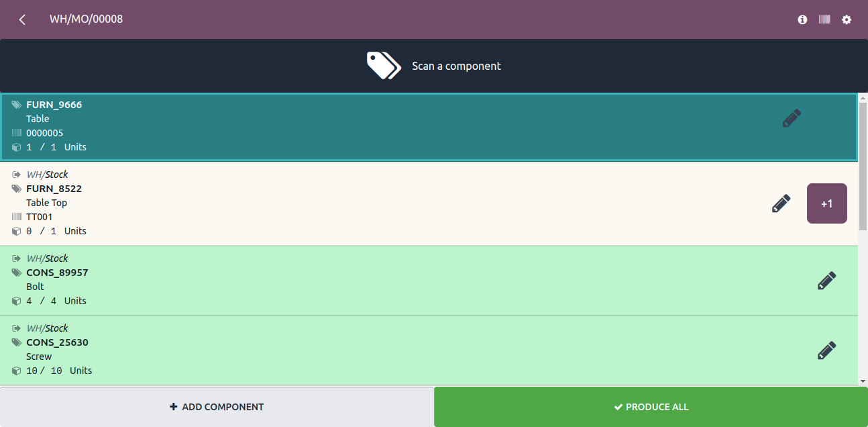Click the Scan a component text

[456, 66]
